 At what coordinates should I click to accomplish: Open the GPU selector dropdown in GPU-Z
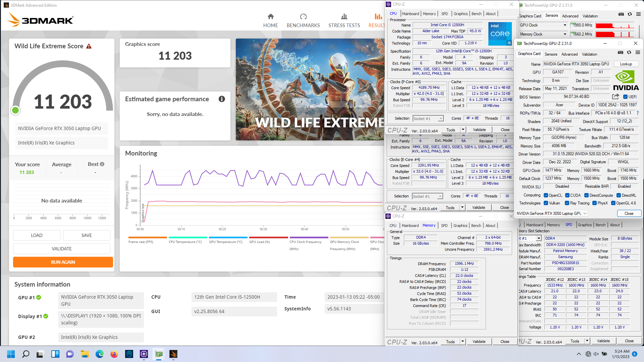click(x=585, y=214)
